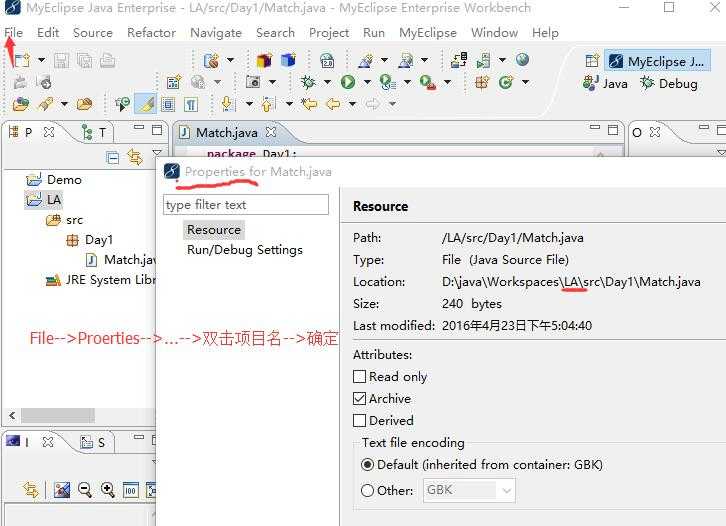Open the Previous Annotation dropdown arrow

pos(289,104)
